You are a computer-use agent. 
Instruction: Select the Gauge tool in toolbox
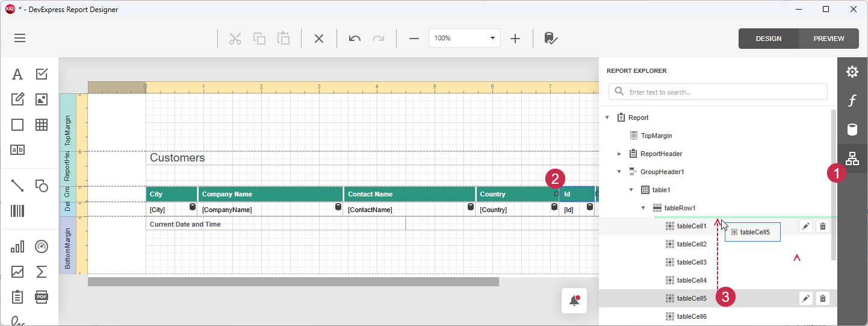click(x=42, y=246)
